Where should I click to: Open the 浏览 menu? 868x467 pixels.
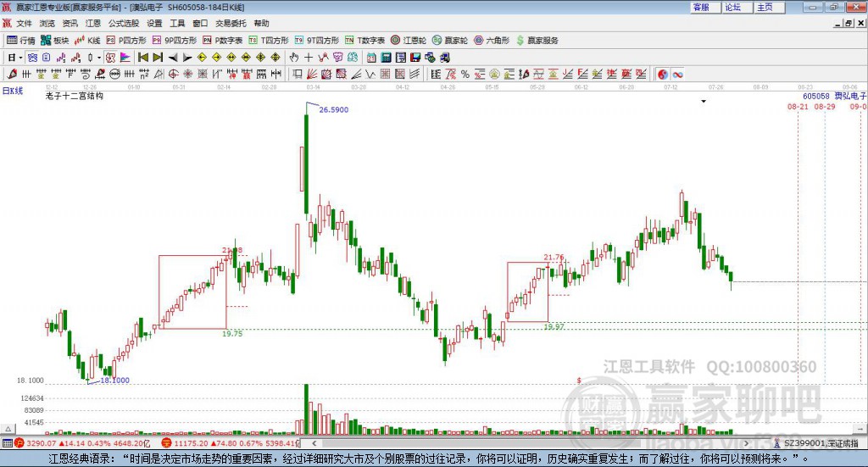point(47,23)
